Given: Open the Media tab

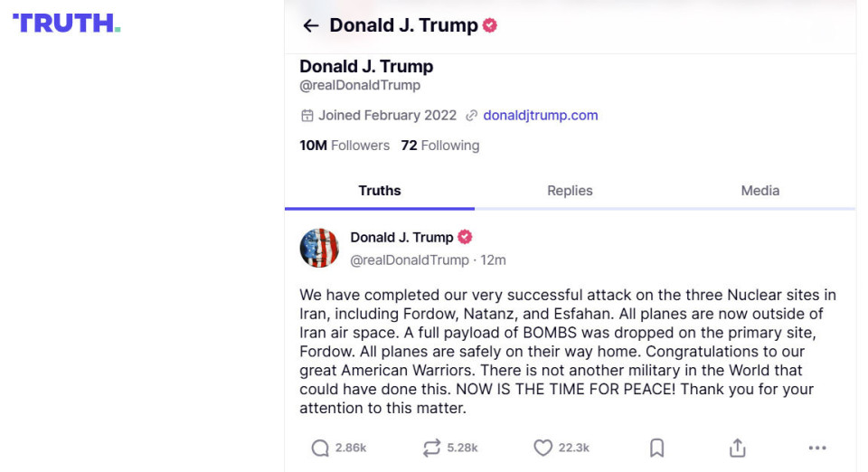Looking at the screenshot, I should [x=760, y=191].
